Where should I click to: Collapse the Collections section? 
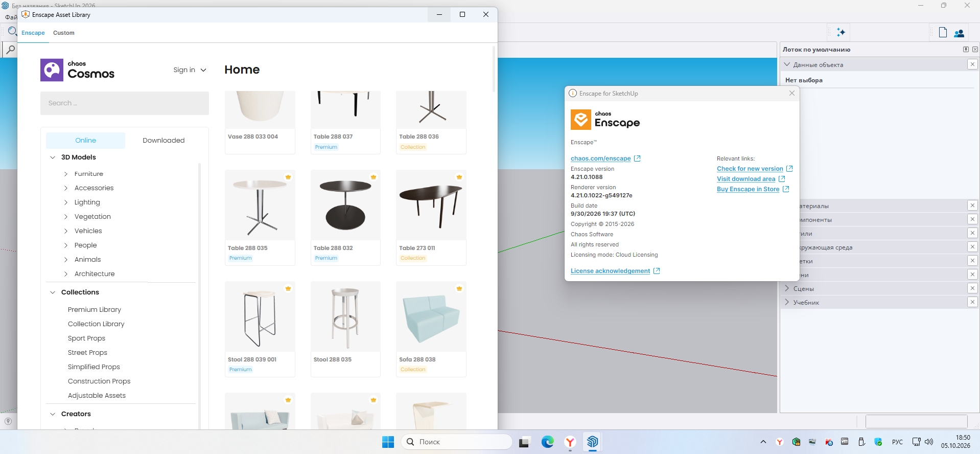(x=53, y=292)
